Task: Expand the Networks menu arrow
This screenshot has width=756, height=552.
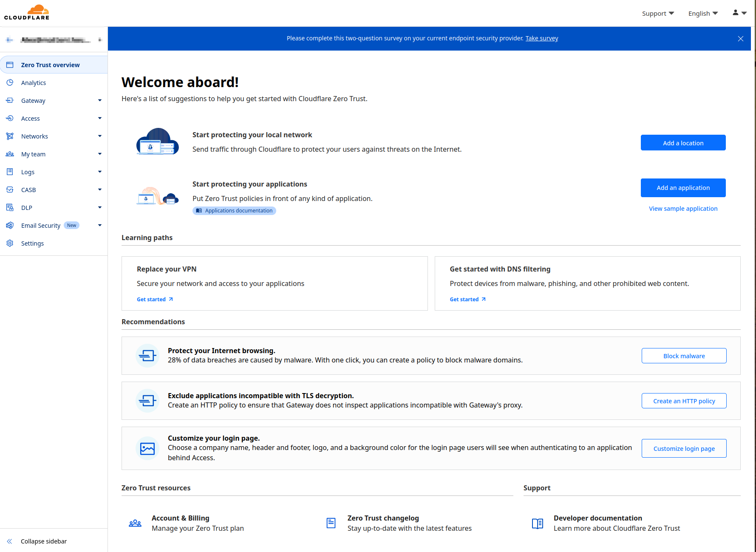Action: (100, 136)
